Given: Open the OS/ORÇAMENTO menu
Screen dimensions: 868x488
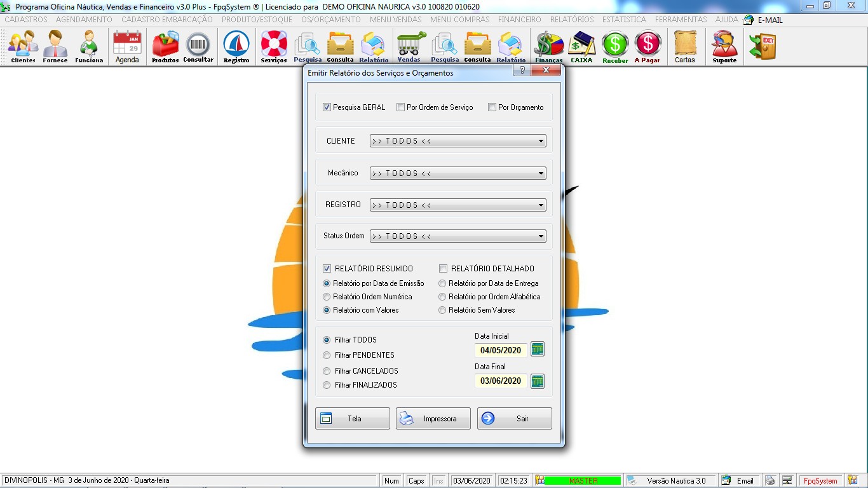Looking at the screenshot, I should tap(331, 20).
